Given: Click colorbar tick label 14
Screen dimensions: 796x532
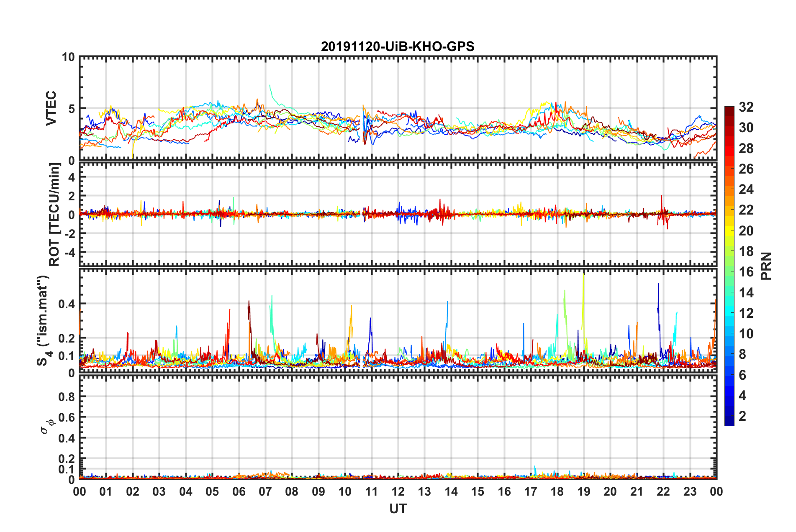Looking at the screenshot, I should [x=746, y=293].
